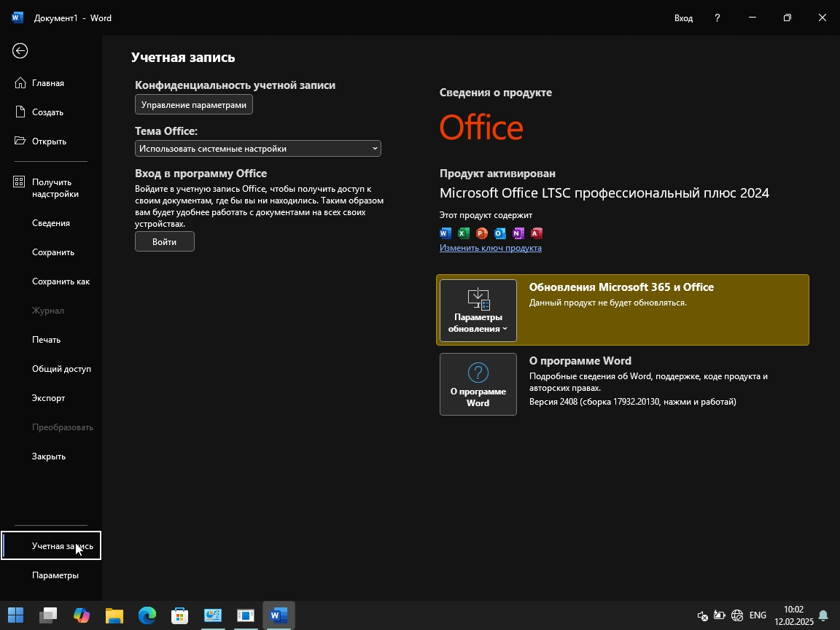The width and height of the screenshot is (840, 630).
Task: Open File Explorer from taskbar
Action: [114, 616]
